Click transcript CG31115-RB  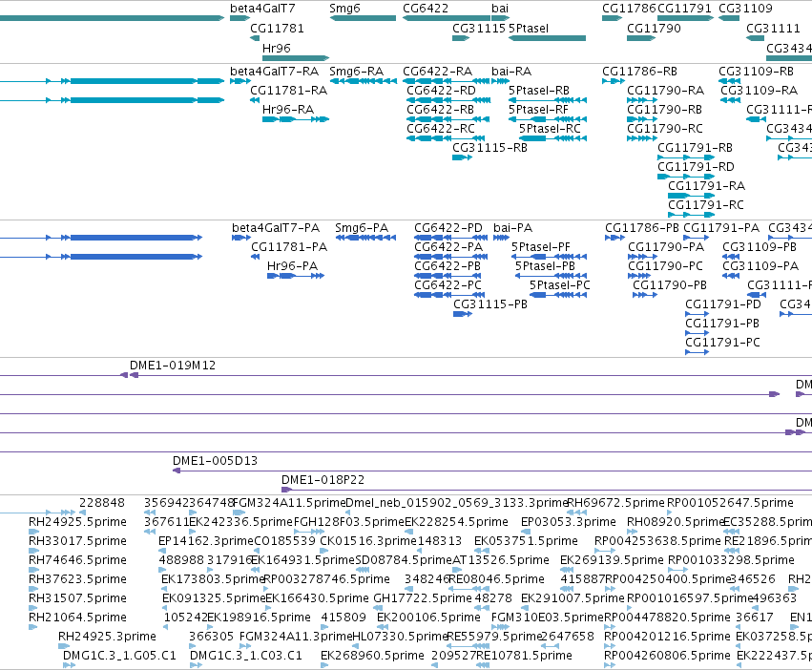tap(489, 148)
